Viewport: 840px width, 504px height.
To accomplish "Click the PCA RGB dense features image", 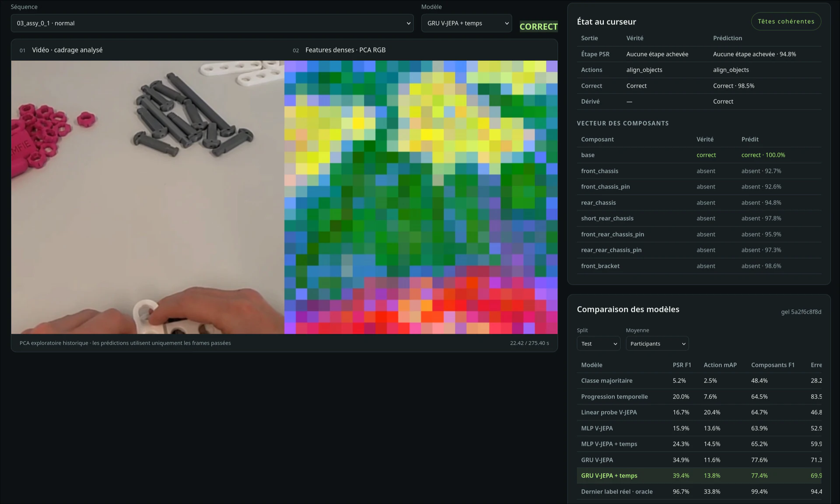I will (421, 197).
